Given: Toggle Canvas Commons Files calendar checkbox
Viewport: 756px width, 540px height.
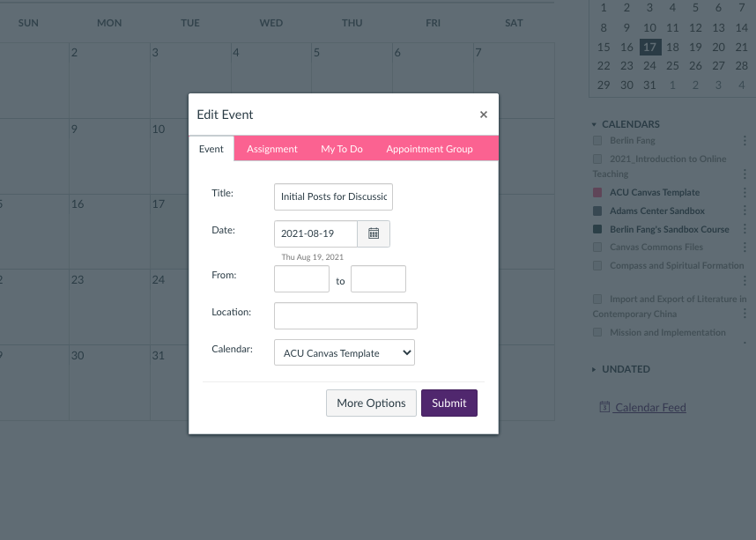Looking at the screenshot, I should (x=597, y=248).
